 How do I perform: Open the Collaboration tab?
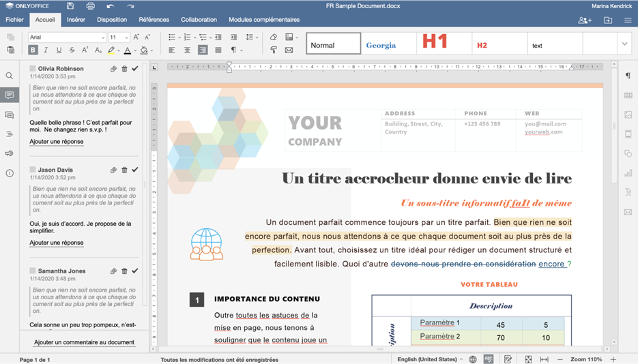199,20
